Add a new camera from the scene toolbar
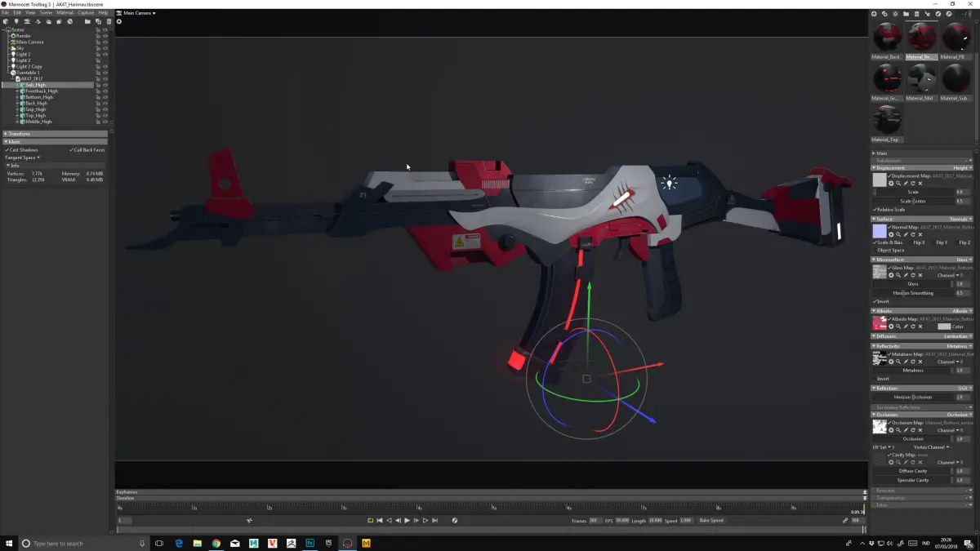Viewport: 980px width, 551px height. tap(27, 21)
